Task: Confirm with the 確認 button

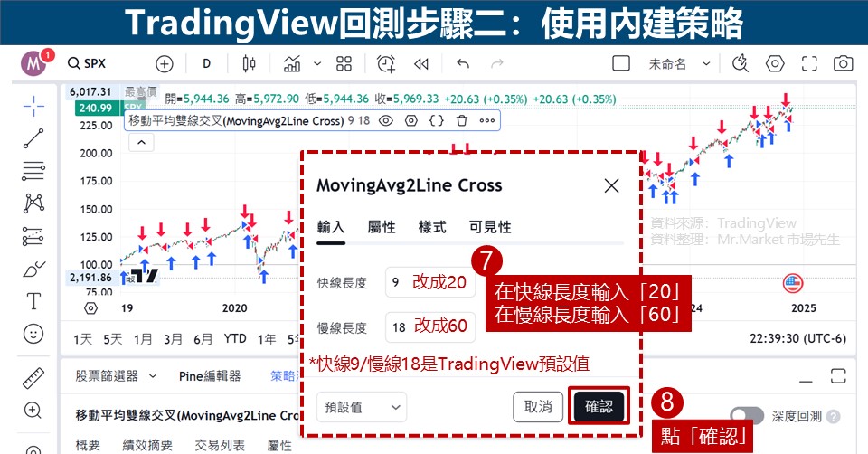Action: pyautogui.click(x=599, y=407)
